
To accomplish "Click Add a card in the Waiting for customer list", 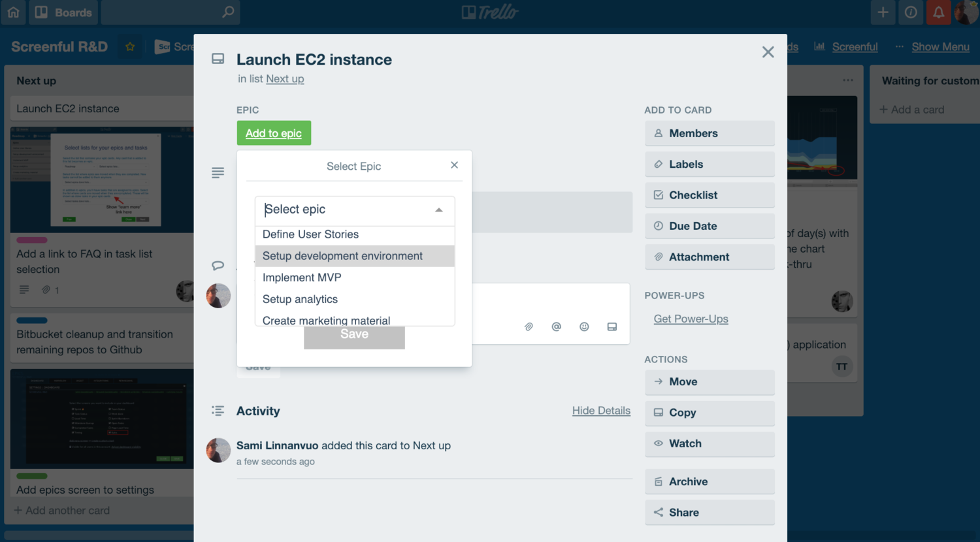I will [x=911, y=110].
